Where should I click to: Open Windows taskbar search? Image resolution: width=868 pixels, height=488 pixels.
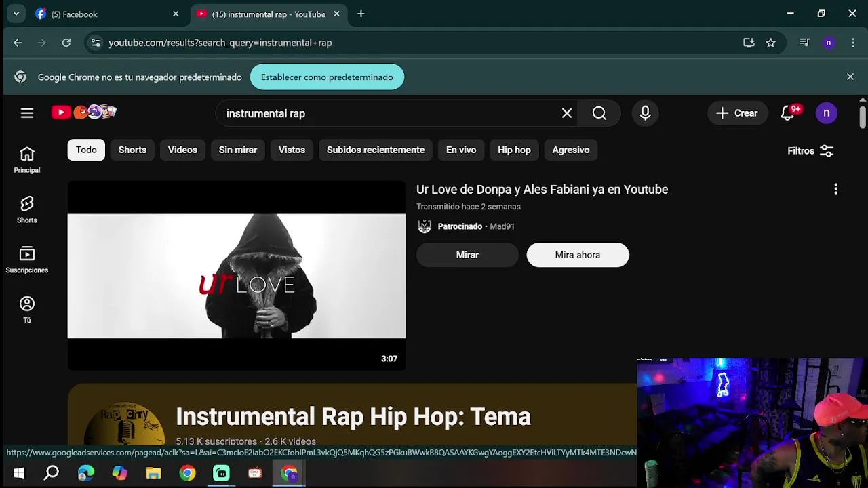(52, 473)
